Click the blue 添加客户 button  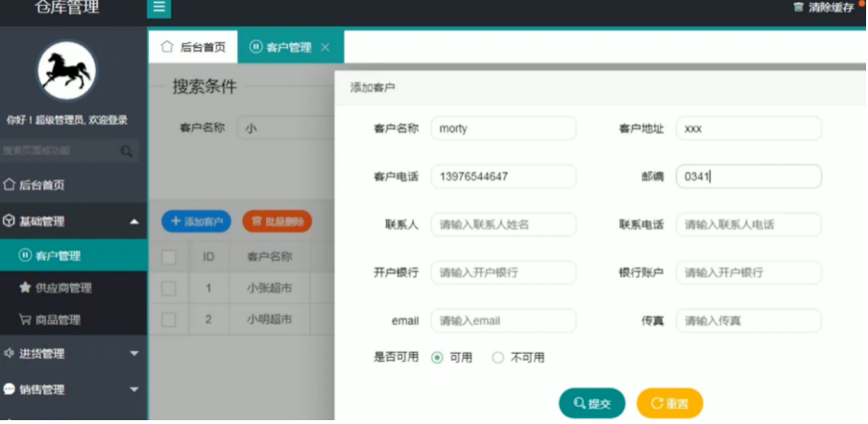tap(197, 222)
